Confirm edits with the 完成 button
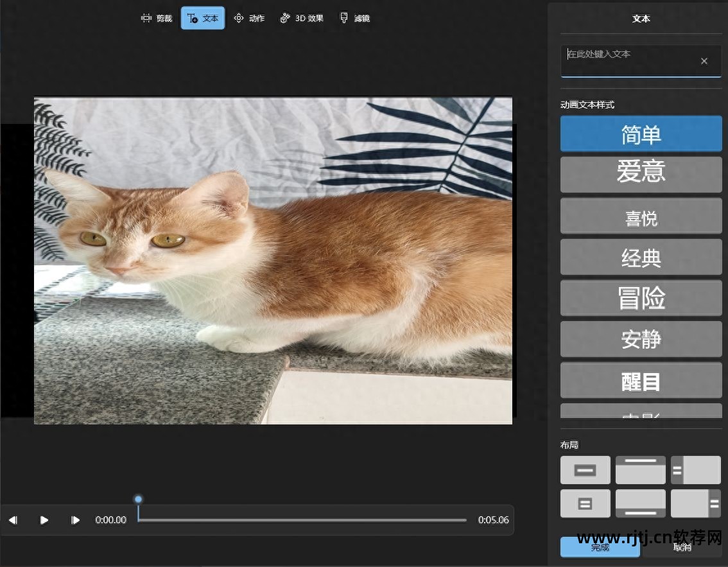Image resolution: width=728 pixels, height=567 pixels. [600, 547]
